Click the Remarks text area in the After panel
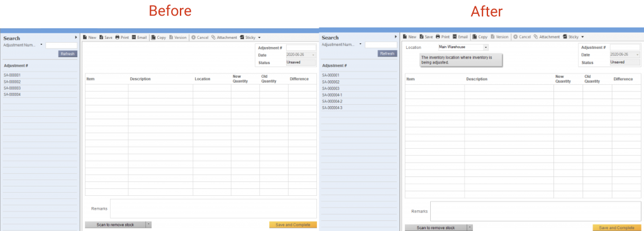Screen dimensions: 644x231 point(536,212)
